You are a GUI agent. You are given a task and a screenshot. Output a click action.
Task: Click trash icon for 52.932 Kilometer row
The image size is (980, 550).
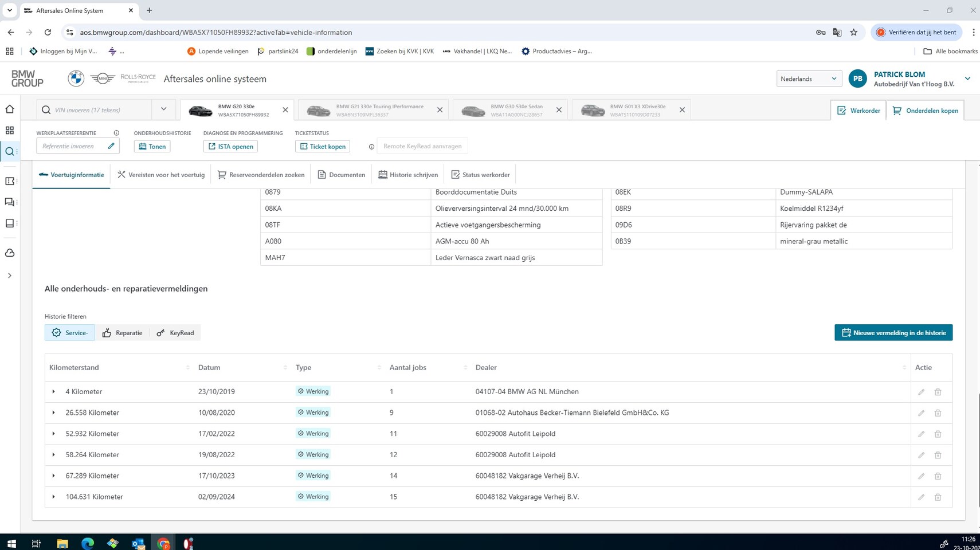pos(938,434)
